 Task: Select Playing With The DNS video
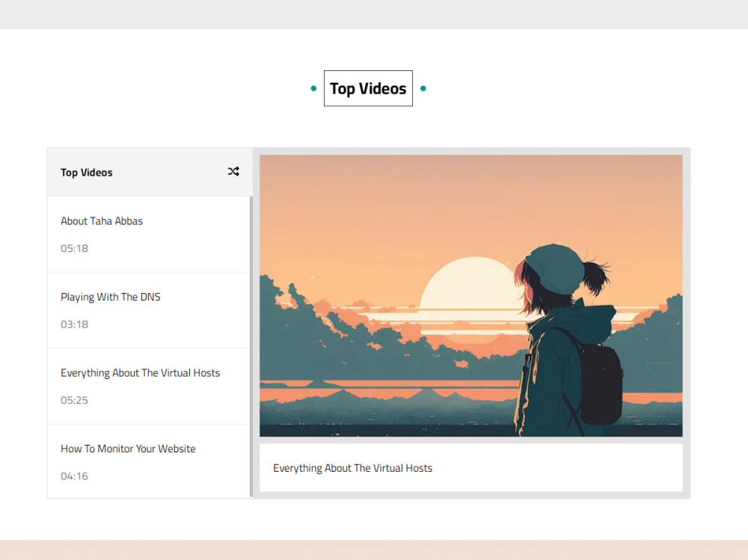coord(148,310)
